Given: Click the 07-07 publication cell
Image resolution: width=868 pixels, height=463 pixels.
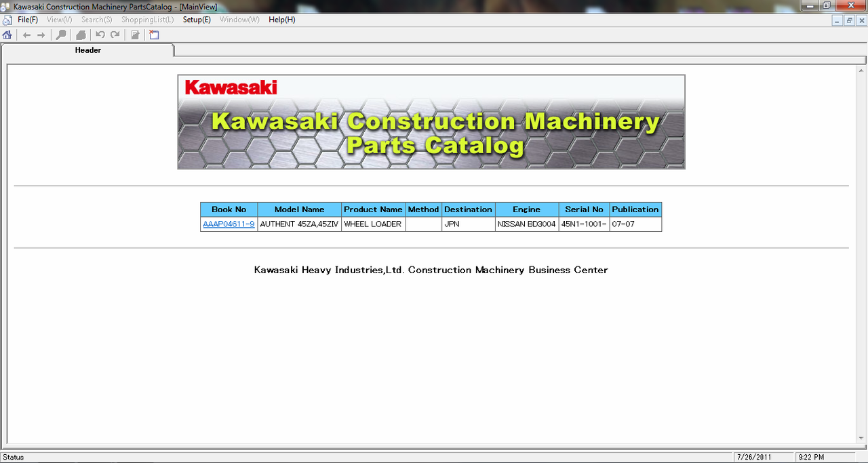Looking at the screenshot, I should [635, 224].
